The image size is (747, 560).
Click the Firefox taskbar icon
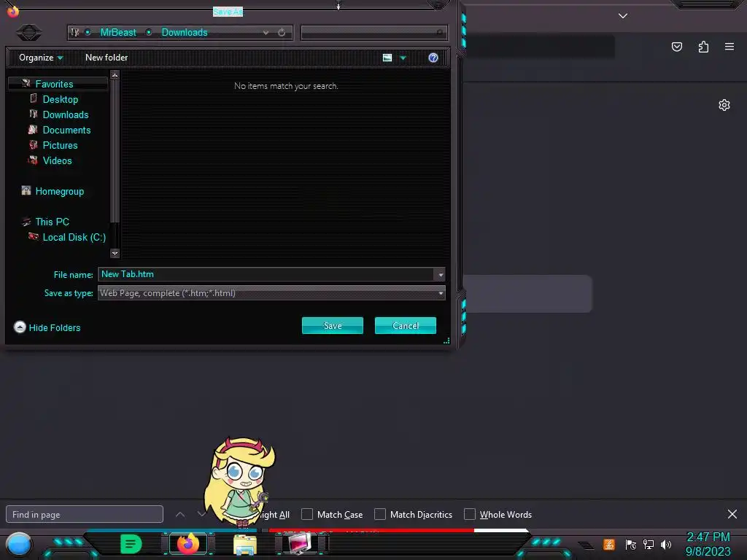point(188,544)
